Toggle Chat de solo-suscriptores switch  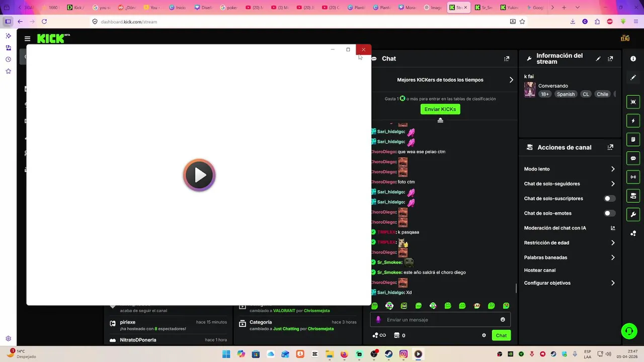point(610,199)
